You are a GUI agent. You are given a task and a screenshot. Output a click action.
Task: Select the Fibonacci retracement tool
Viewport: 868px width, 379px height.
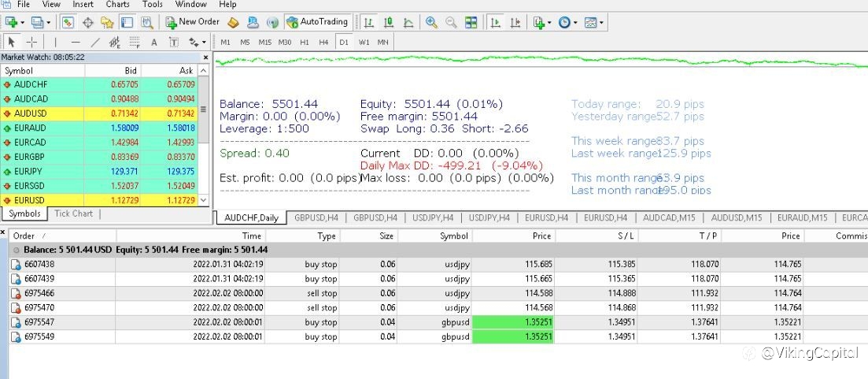[x=134, y=42]
